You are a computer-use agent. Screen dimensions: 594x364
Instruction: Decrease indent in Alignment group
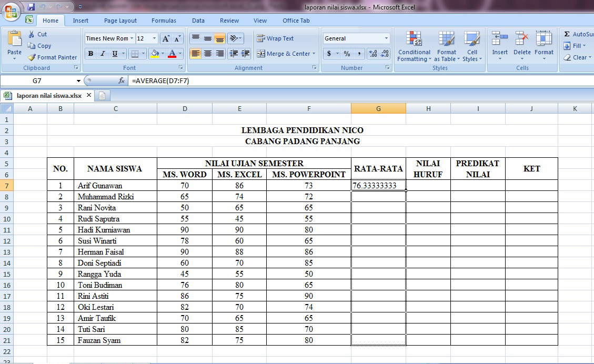point(234,54)
